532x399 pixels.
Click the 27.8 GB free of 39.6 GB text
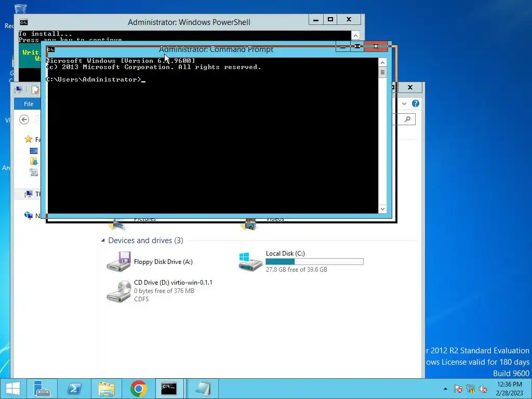[297, 270]
